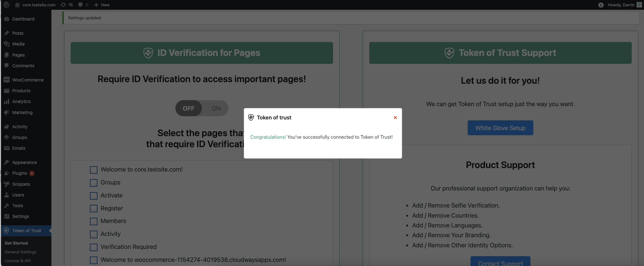Click the White Glove Setup button

tap(500, 128)
